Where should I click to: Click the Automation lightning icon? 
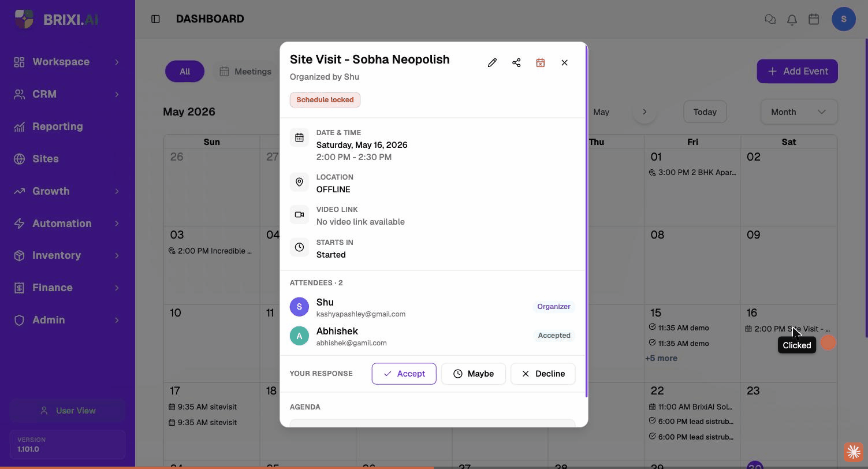(19, 224)
